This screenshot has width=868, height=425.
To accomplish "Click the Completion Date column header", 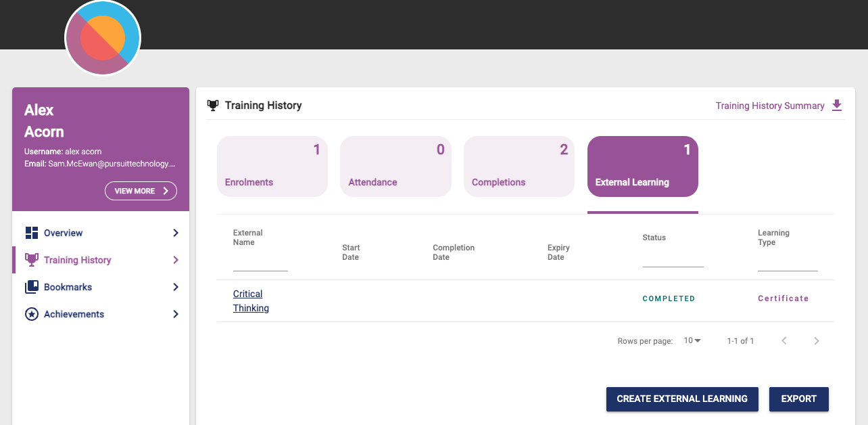I will click(x=454, y=252).
